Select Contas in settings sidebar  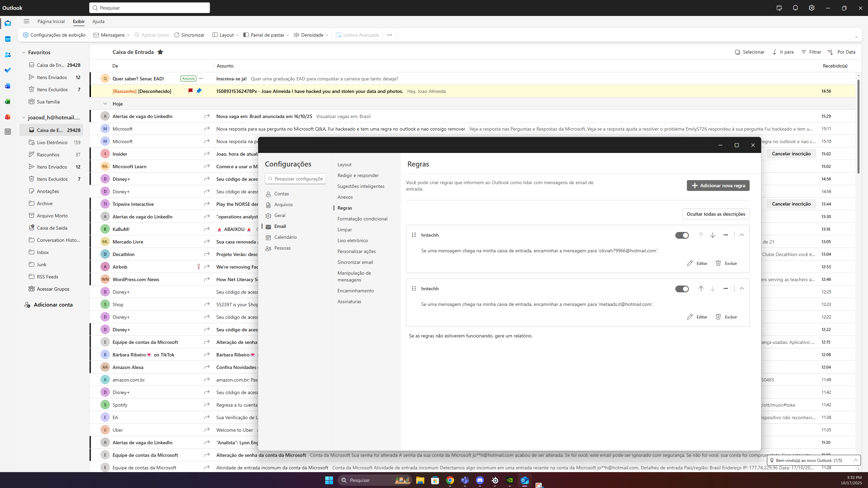click(282, 194)
